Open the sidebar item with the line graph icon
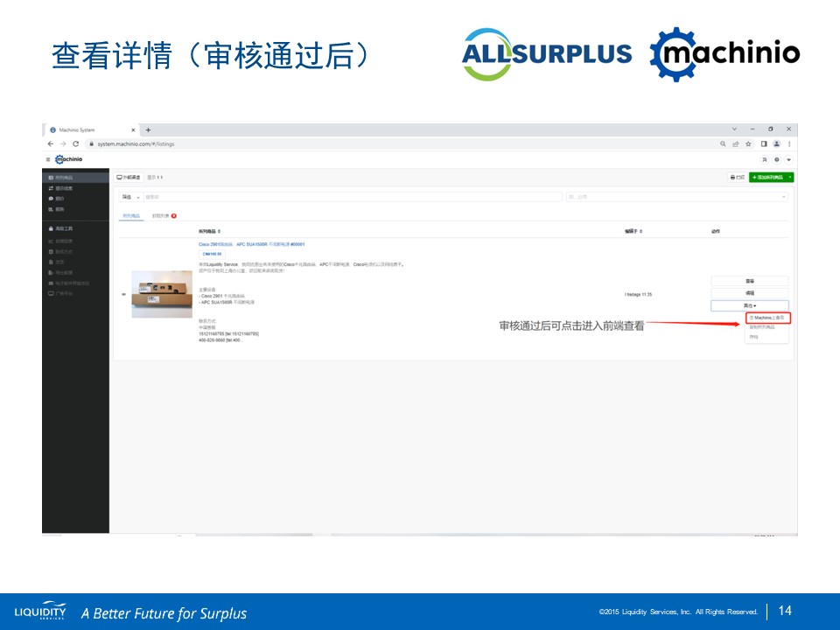The image size is (840, 630). pyautogui.click(x=75, y=241)
